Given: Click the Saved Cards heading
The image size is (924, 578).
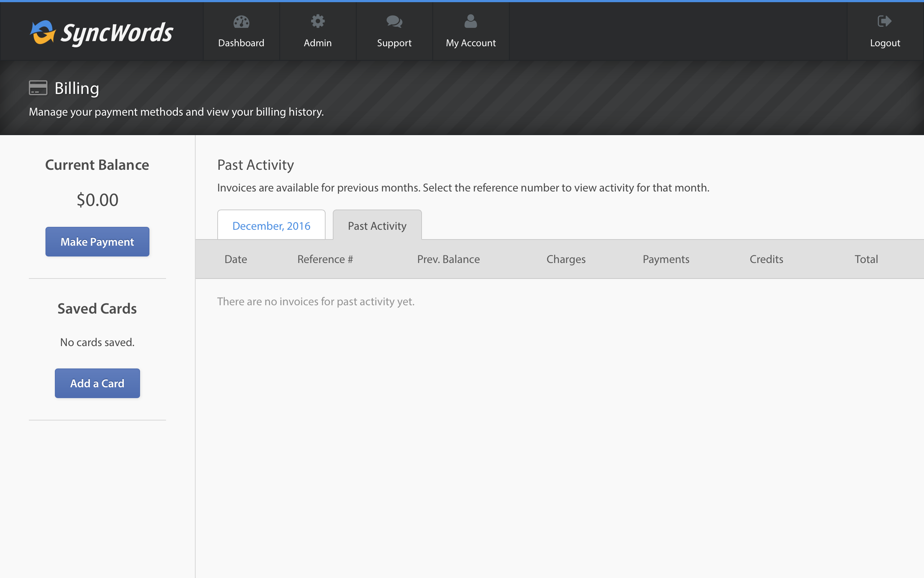Looking at the screenshot, I should [97, 309].
